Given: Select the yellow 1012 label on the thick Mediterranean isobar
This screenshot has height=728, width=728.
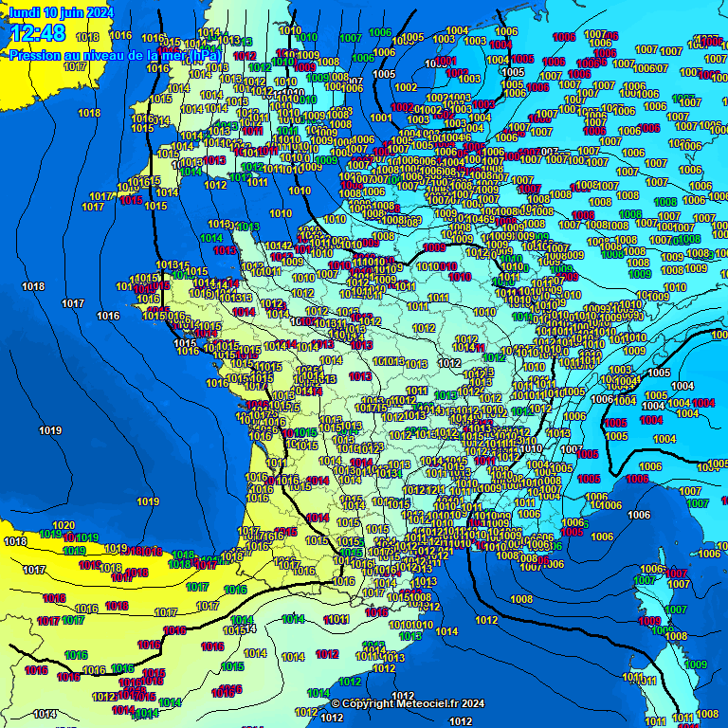Looking at the screenshot, I should 486,620.
